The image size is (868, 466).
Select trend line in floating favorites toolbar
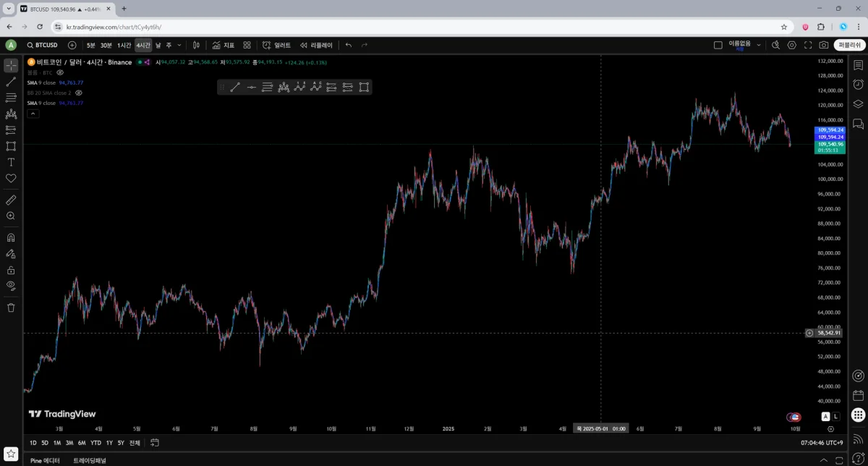click(x=235, y=88)
